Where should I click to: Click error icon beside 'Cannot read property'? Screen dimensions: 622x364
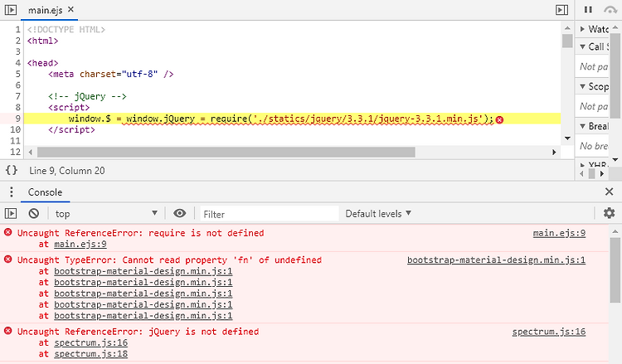click(x=8, y=260)
